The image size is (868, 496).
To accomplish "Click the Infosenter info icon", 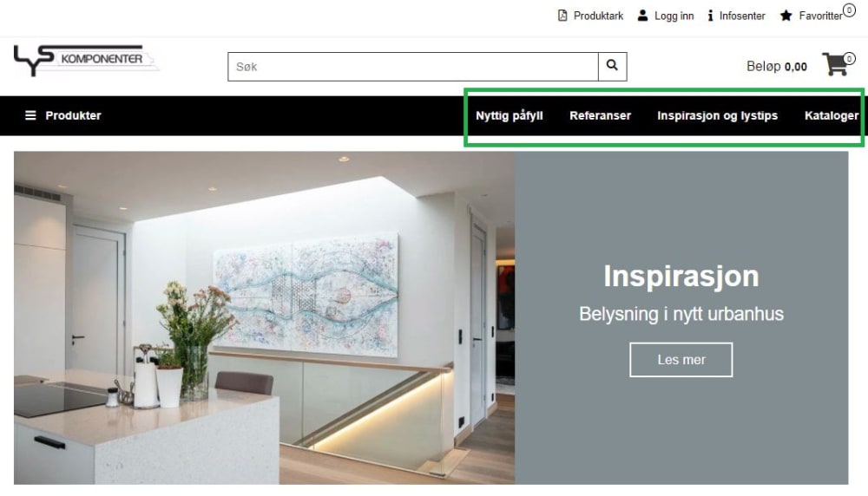I will coord(710,16).
